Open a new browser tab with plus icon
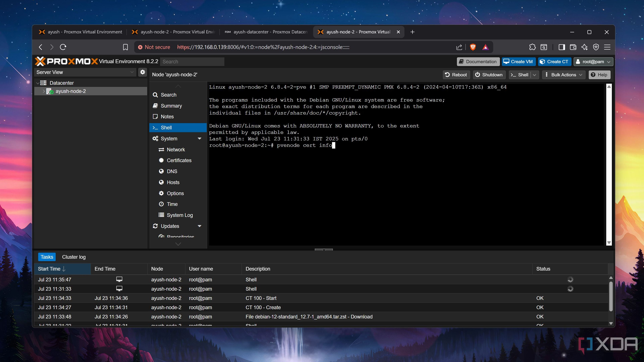The height and width of the screenshot is (362, 644). (x=413, y=32)
